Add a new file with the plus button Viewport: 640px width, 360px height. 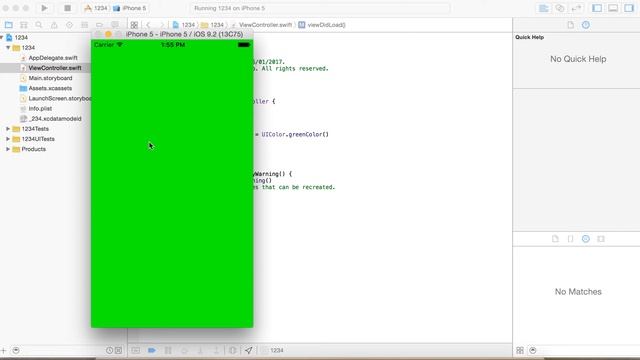[4, 350]
